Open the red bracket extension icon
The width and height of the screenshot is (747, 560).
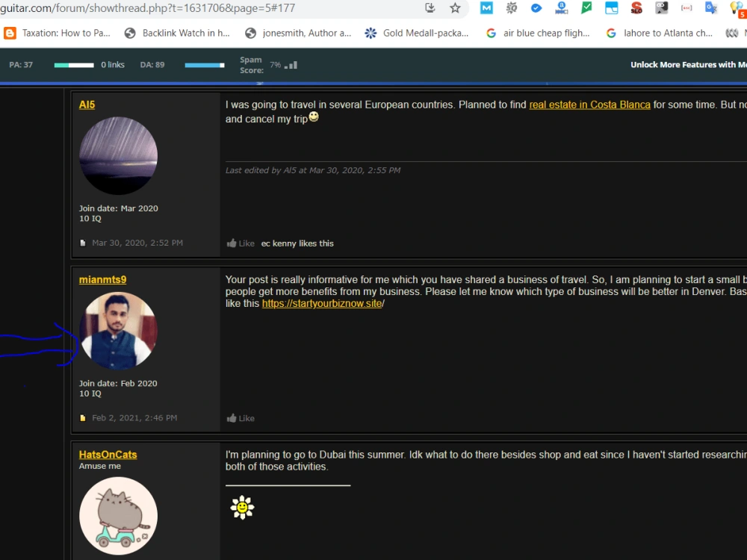pos(686,7)
